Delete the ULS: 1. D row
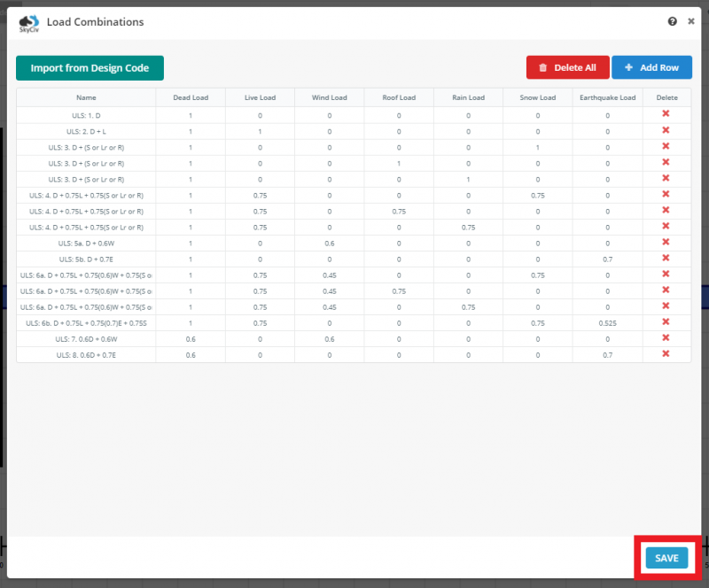Viewport: 709px width, 588px height. [x=666, y=114]
